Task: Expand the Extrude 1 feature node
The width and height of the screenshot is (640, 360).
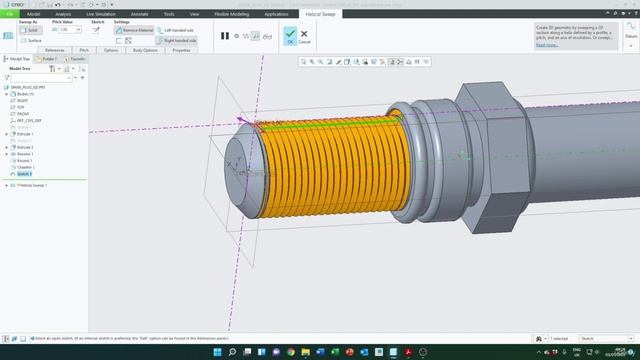Action: (x=7, y=134)
